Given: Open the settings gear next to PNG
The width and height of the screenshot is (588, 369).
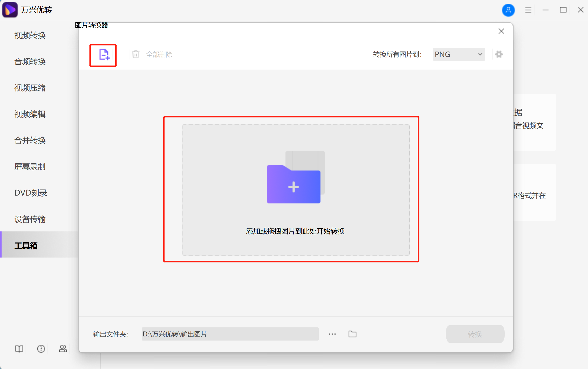Looking at the screenshot, I should click(499, 54).
